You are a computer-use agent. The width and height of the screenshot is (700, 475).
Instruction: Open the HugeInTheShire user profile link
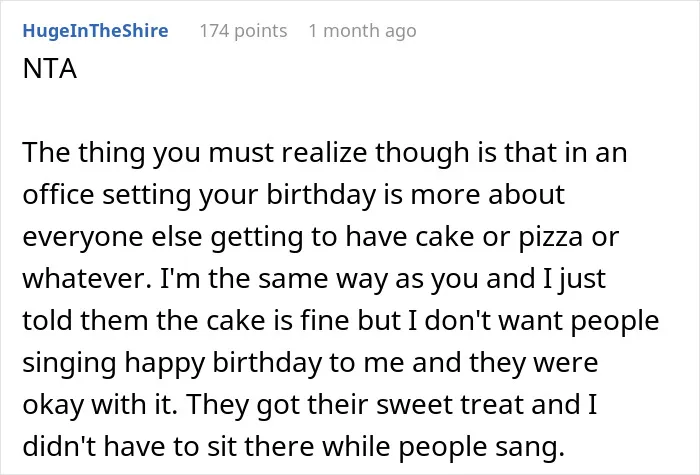(95, 31)
